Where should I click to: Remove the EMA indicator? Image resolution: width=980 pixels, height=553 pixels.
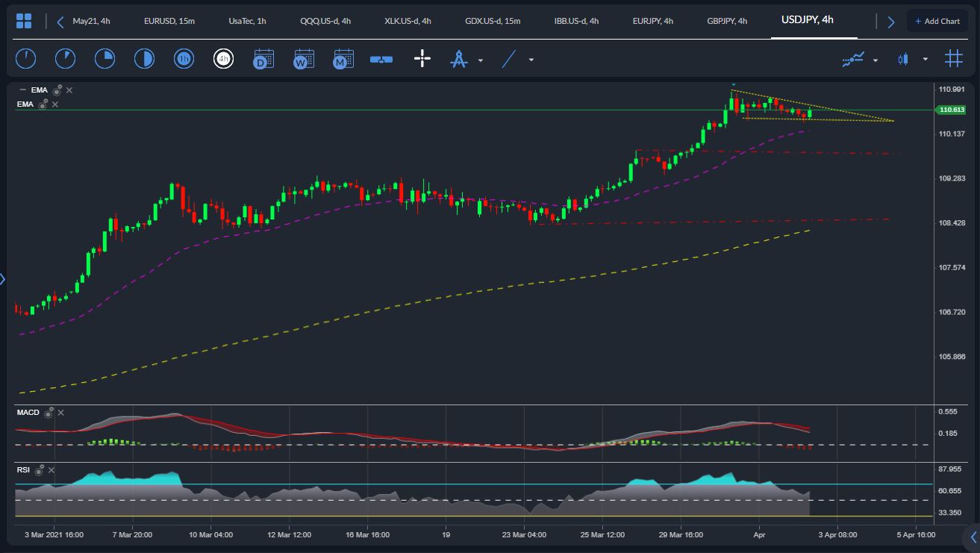pyautogui.click(x=68, y=90)
